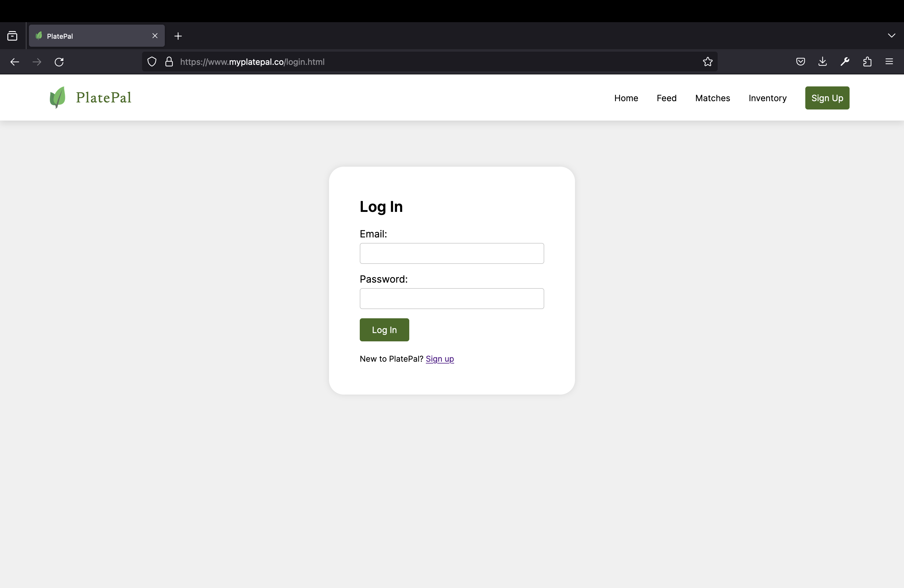Bookmark this page with the star icon
Image resolution: width=904 pixels, height=588 pixels.
tap(707, 62)
